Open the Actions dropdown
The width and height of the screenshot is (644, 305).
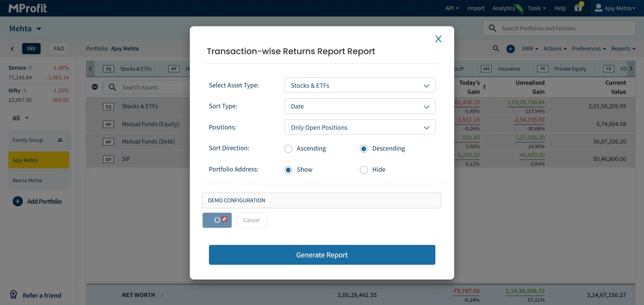click(x=555, y=49)
